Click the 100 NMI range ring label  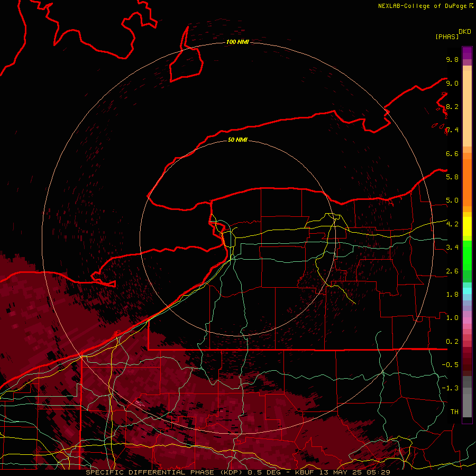[x=237, y=42]
